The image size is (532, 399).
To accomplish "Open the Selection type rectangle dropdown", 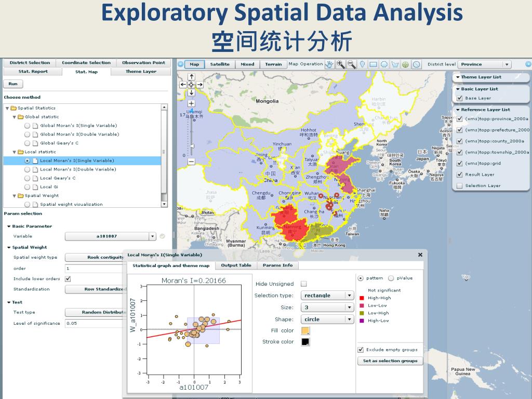I will [327, 296].
